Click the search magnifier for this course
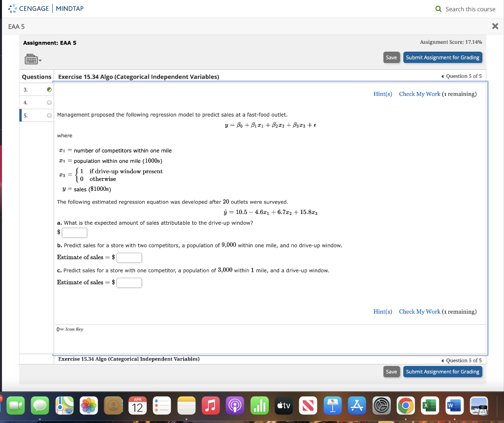Screen dimensions: 504x423 pos(437,9)
